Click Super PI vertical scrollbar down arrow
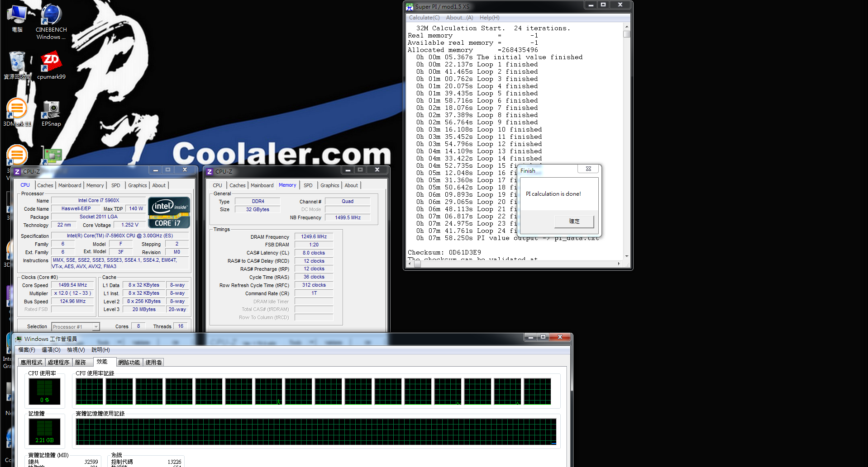The width and height of the screenshot is (868, 467). click(x=627, y=256)
